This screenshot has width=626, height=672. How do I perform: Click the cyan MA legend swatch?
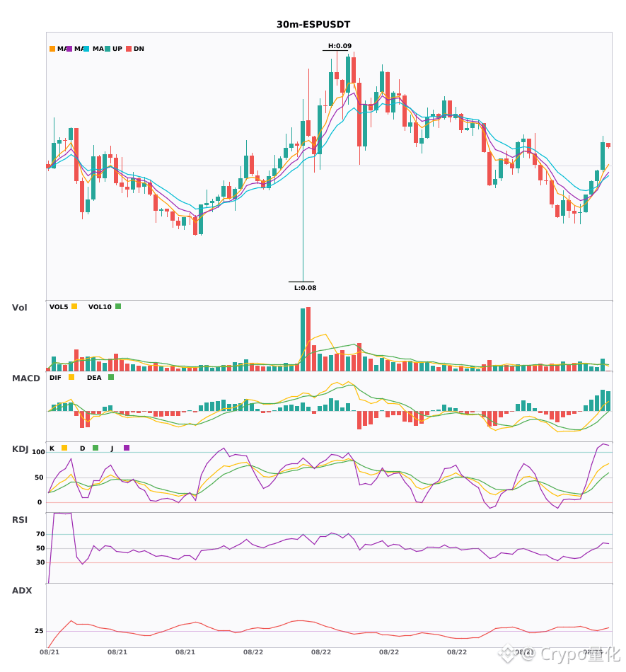coord(86,49)
